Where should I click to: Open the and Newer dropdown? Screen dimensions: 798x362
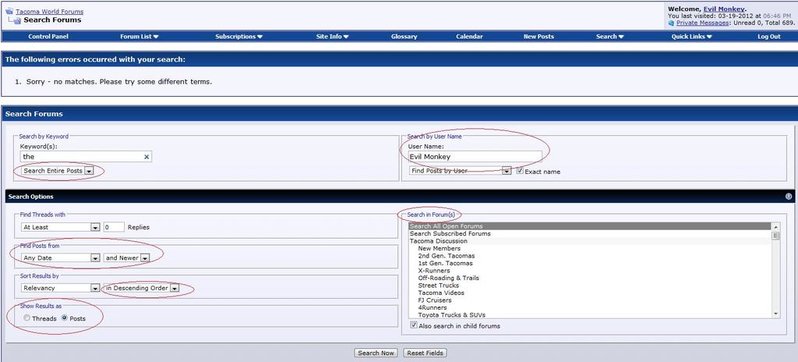[x=126, y=258]
